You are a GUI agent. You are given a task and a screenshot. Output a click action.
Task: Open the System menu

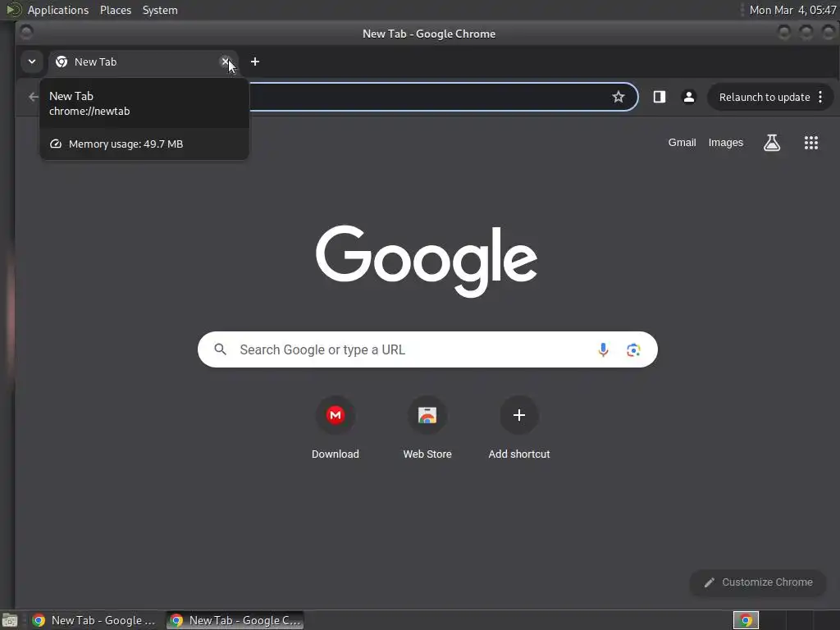pos(160,10)
